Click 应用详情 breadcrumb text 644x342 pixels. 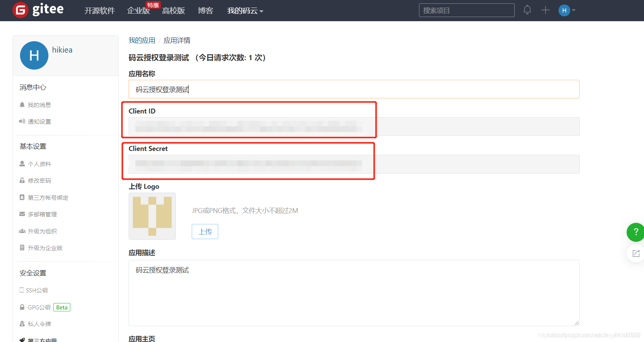(177, 40)
